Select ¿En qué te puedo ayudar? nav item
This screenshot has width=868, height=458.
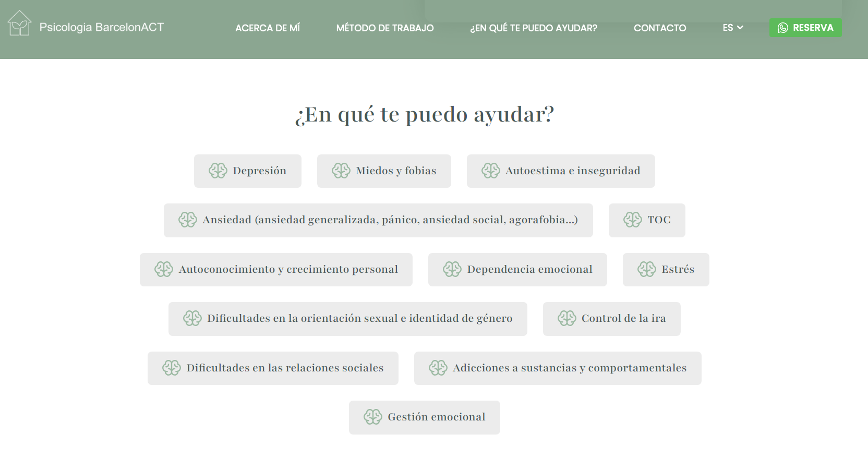point(534,28)
